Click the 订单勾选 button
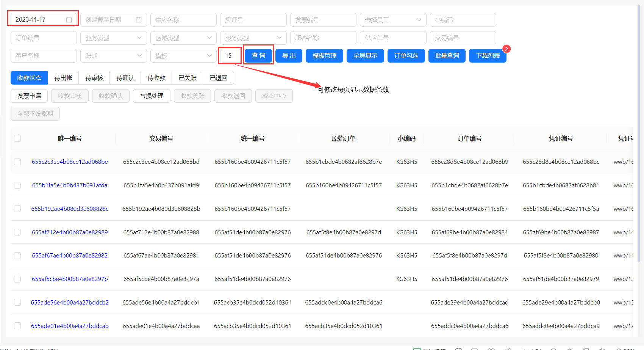 [x=406, y=56]
